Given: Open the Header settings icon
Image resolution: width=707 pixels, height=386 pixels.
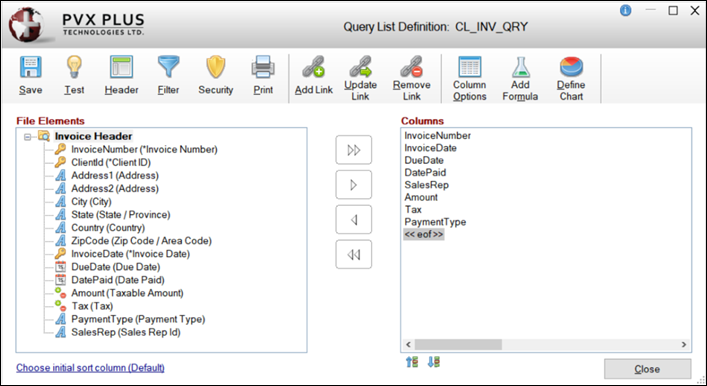Looking at the screenshot, I should click(121, 67).
